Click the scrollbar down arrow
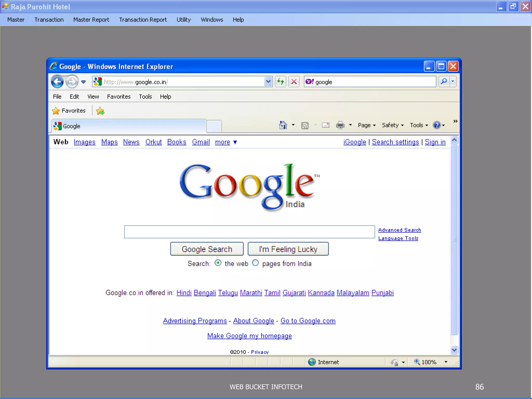This screenshot has height=399, width=532. 454,350
